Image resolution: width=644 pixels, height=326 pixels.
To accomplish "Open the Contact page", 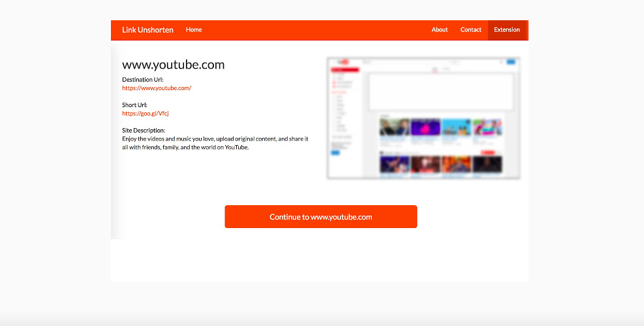I will (470, 30).
